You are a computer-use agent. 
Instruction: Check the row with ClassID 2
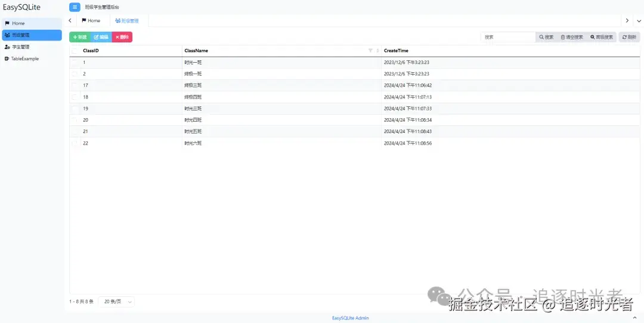pyautogui.click(x=75, y=73)
